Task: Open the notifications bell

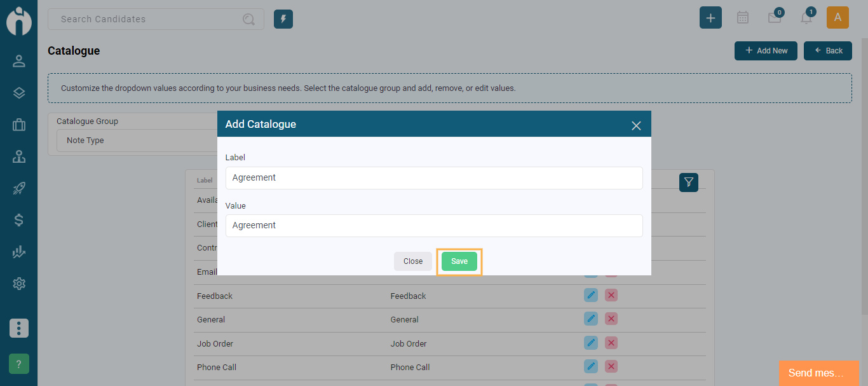Action: click(807, 17)
